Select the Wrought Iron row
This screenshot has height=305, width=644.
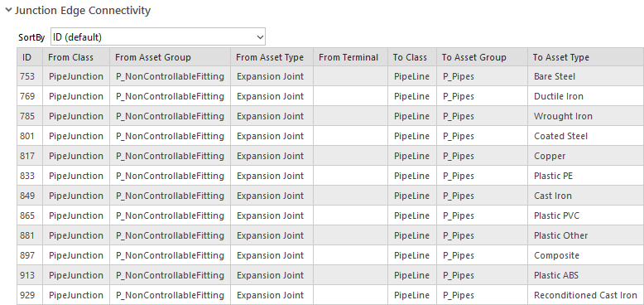coord(330,116)
